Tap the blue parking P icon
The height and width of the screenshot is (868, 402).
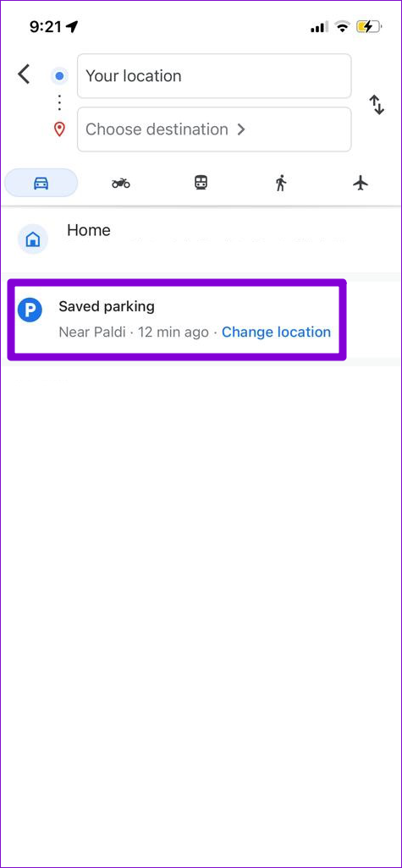(30, 310)
